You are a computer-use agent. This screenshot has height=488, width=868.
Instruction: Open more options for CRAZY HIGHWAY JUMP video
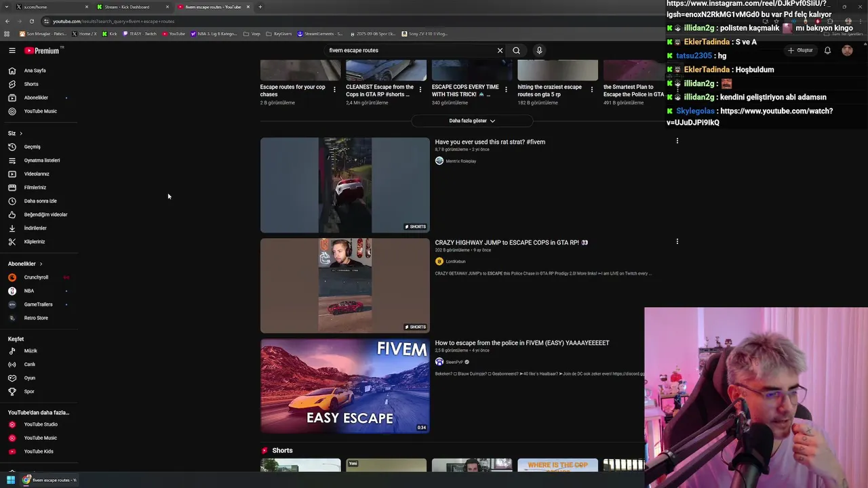click(677, 241)
